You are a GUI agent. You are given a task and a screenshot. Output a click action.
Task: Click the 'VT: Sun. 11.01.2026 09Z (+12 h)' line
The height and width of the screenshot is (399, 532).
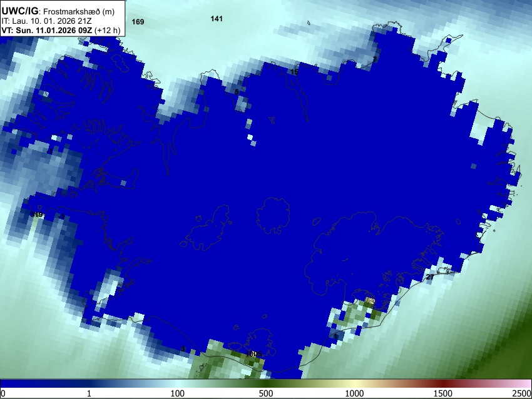pos(61,30)
